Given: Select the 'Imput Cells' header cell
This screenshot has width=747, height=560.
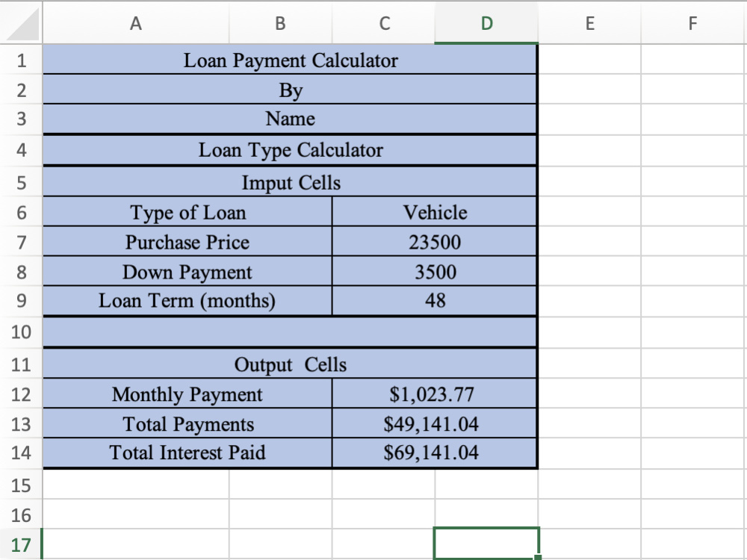Looking at the screenshot, I should click(x=290, y=182).
